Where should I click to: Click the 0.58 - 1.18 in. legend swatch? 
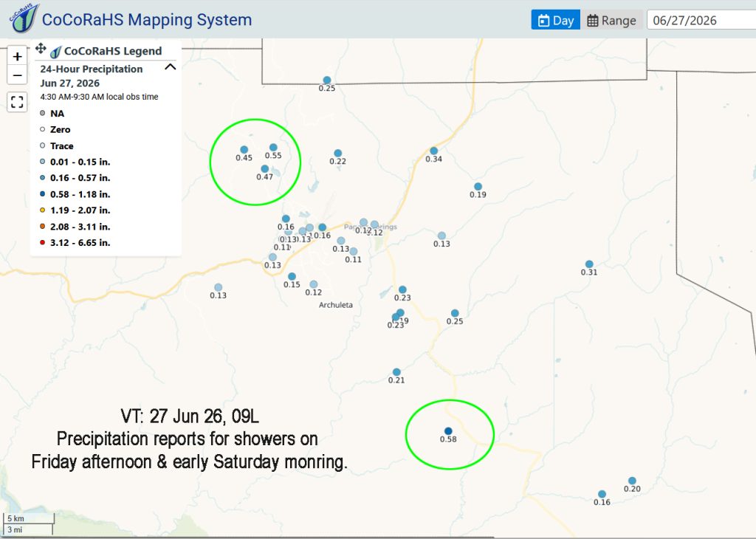tap(42, 193)
